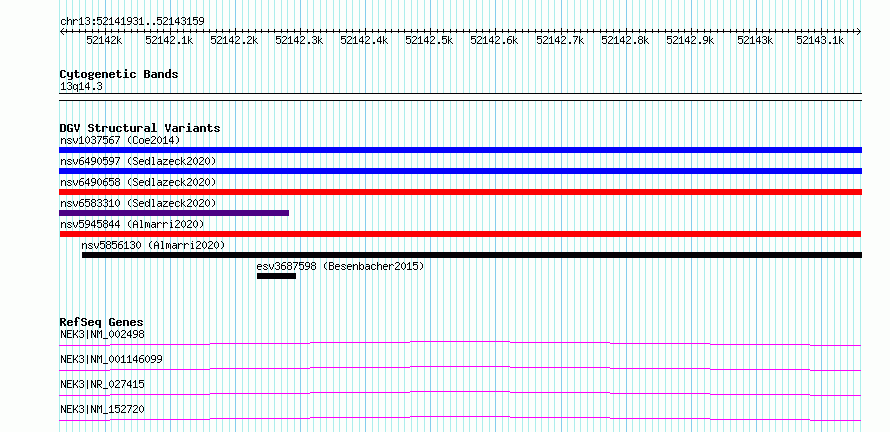
Task: Click the 52142.8k ruler tick label
Action: (625, 40)
